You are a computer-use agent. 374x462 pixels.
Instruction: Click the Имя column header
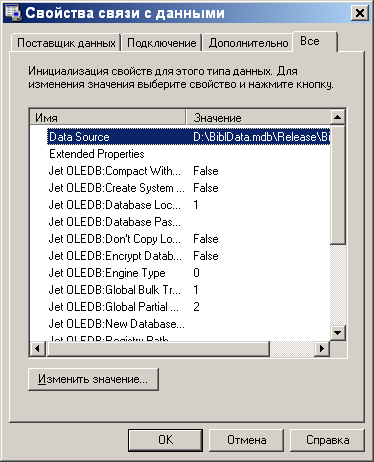tap(108, 117)
